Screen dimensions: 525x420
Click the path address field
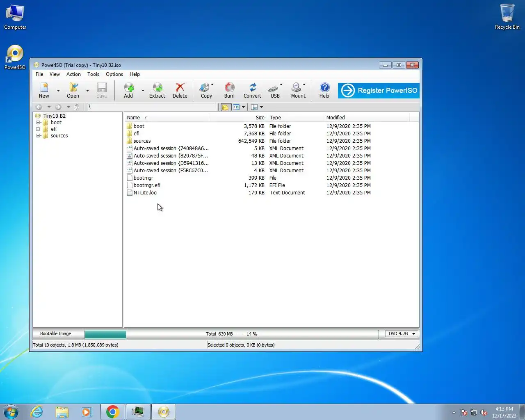click(151, 107)
